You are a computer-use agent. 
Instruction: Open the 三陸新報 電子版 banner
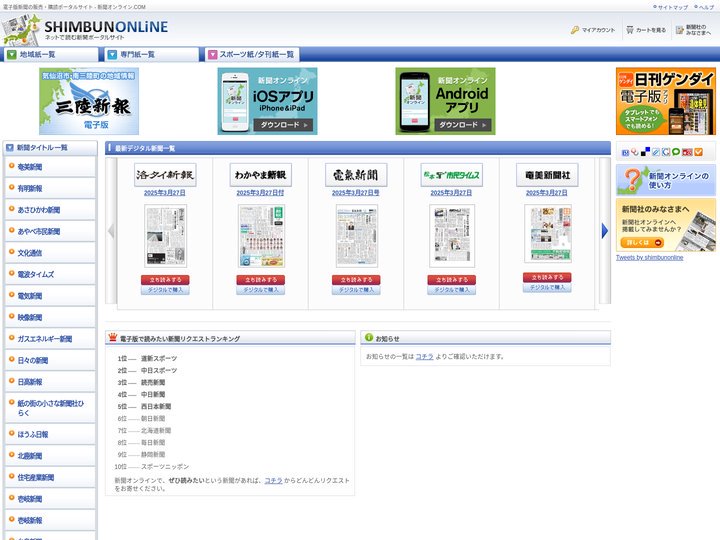click(x=89, y=101)
